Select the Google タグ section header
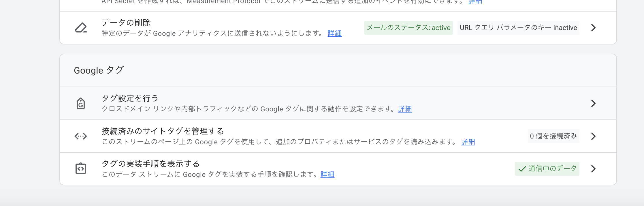 point(99,70)
